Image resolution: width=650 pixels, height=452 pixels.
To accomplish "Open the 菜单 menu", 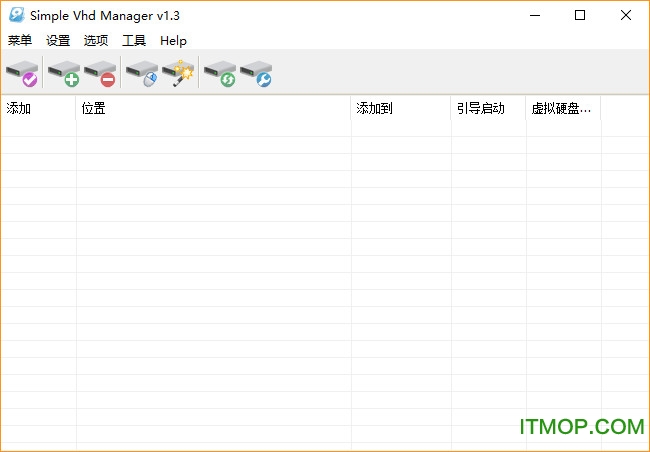I will (19, 41).
